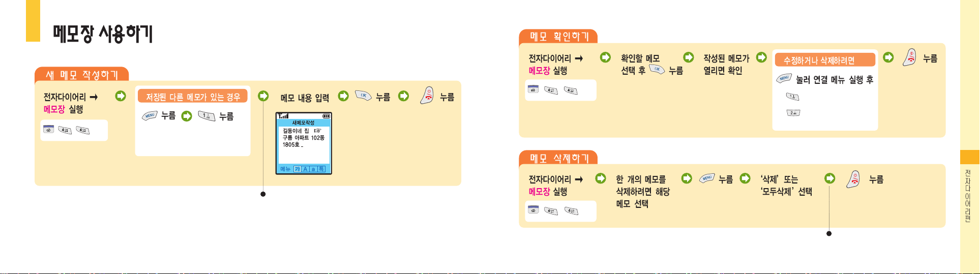Click the 2 key in edit-or-delete box
Screen dimensions: 980x274
point(793,112)
